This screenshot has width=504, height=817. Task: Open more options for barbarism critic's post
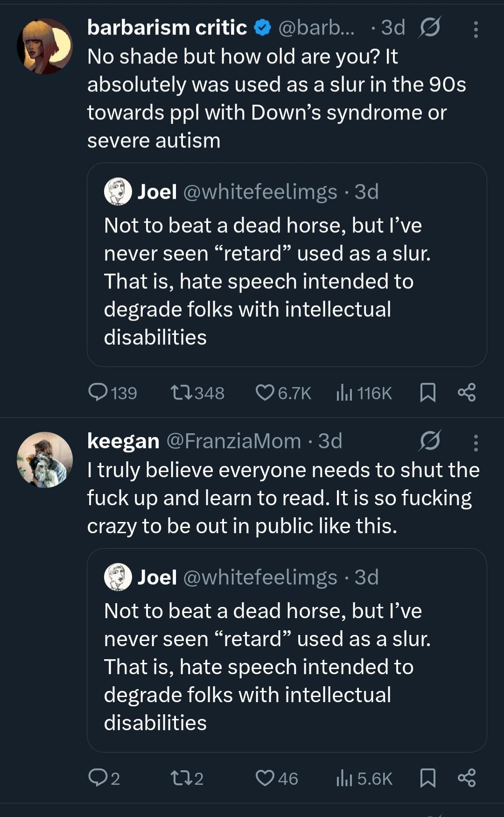[476, 29]
